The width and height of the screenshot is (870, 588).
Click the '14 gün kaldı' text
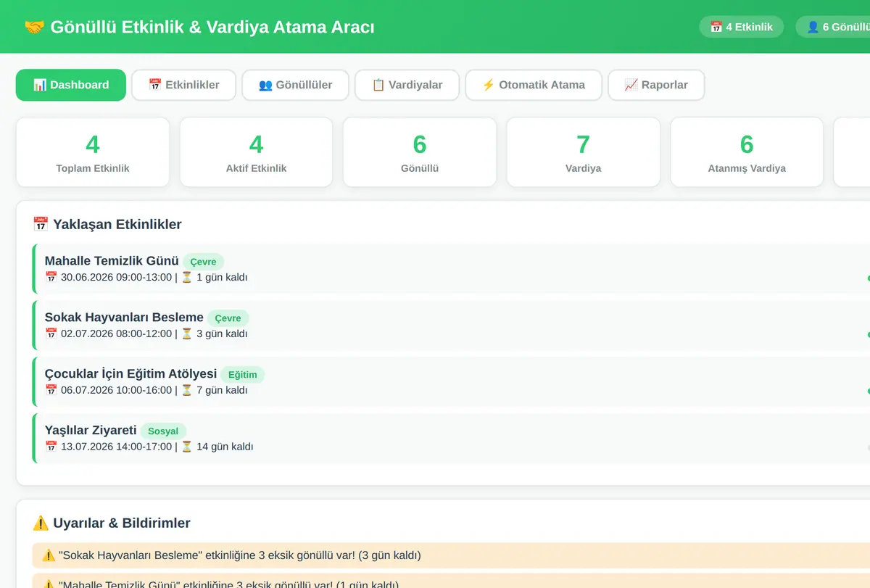click(x=225, y=447)
